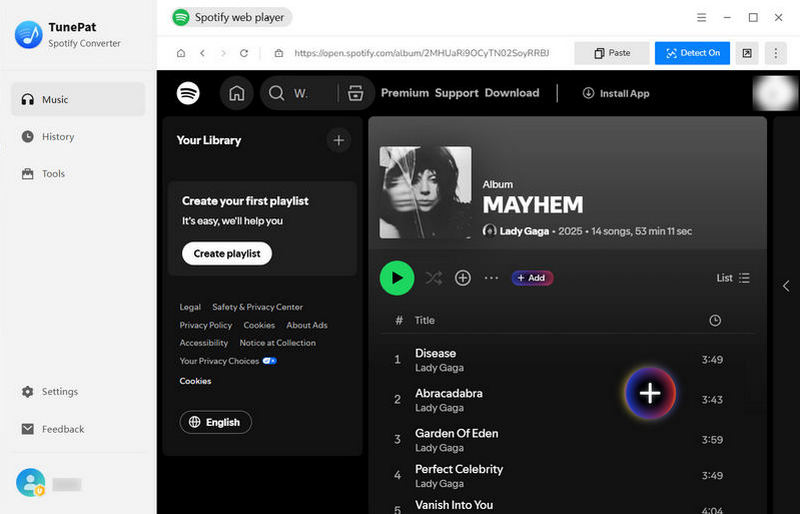Open the Support link
Image resolution: width=800 pixels, height=514 pixels.
(457, 93)
